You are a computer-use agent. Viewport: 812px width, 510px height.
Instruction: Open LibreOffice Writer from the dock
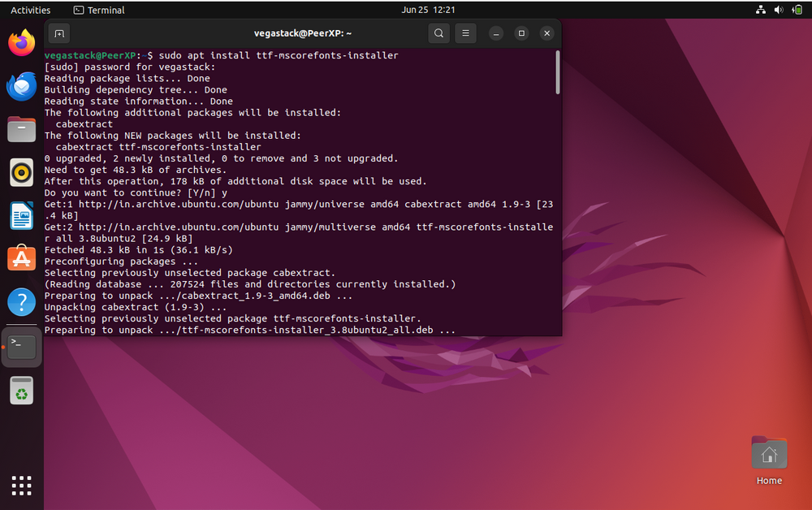[x=21, y=215]
